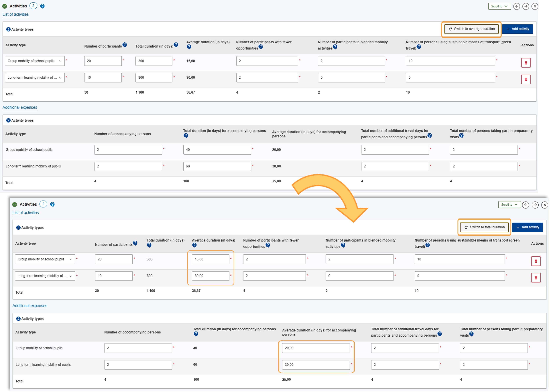Image resolution: width=550 pixels, height=392 pixels.
Task: Click help icon beside top Number of participants
Action: pos(124,45)
